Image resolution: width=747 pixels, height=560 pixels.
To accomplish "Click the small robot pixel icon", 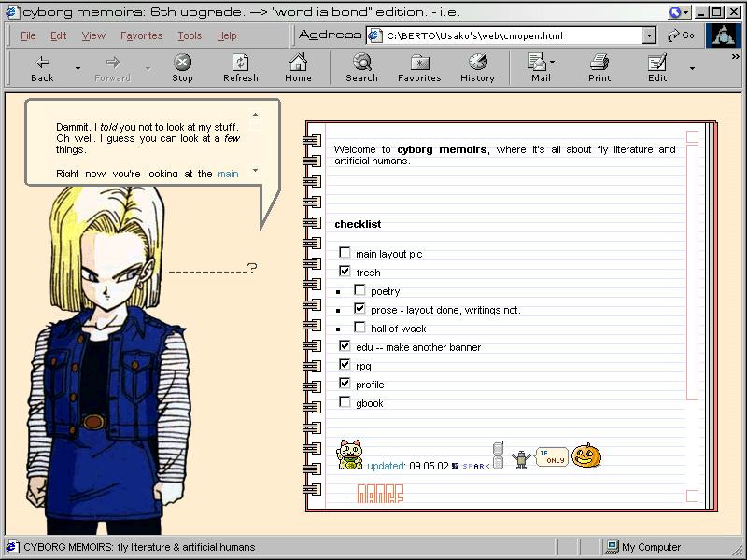I will coord(521,460).
